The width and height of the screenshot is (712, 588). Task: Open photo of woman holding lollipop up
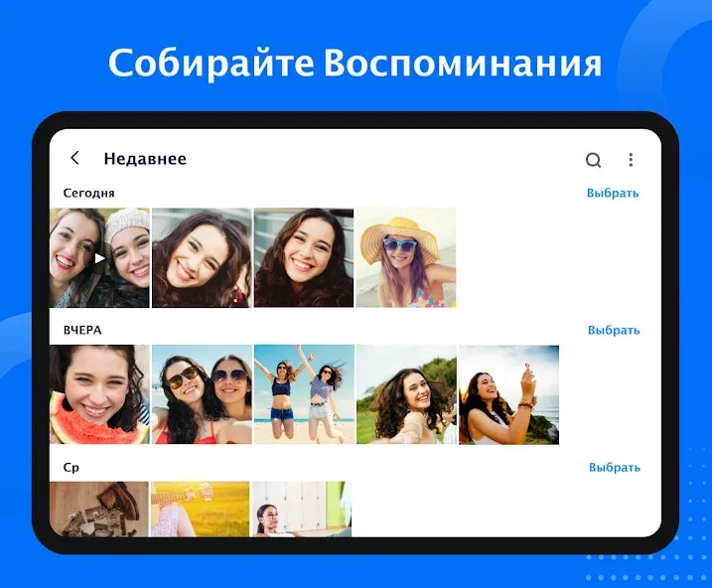click(509, 395)
